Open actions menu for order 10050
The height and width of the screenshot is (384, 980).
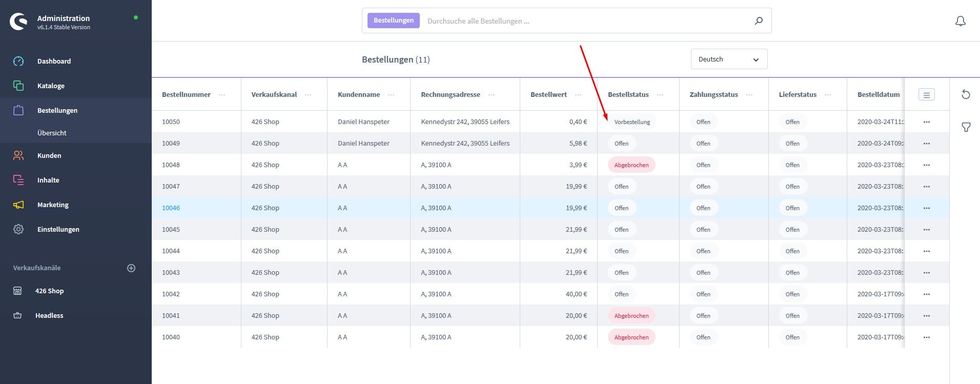click(926, 122)
